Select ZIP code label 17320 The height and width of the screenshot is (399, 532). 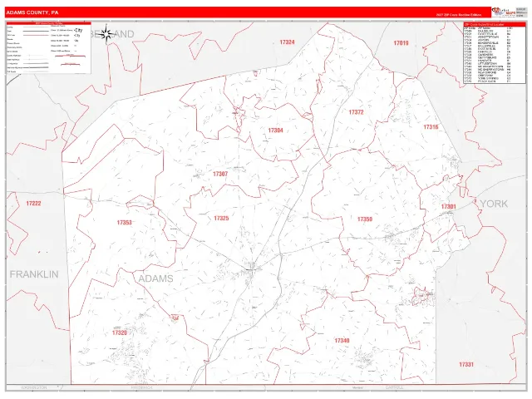pos(120,332)
